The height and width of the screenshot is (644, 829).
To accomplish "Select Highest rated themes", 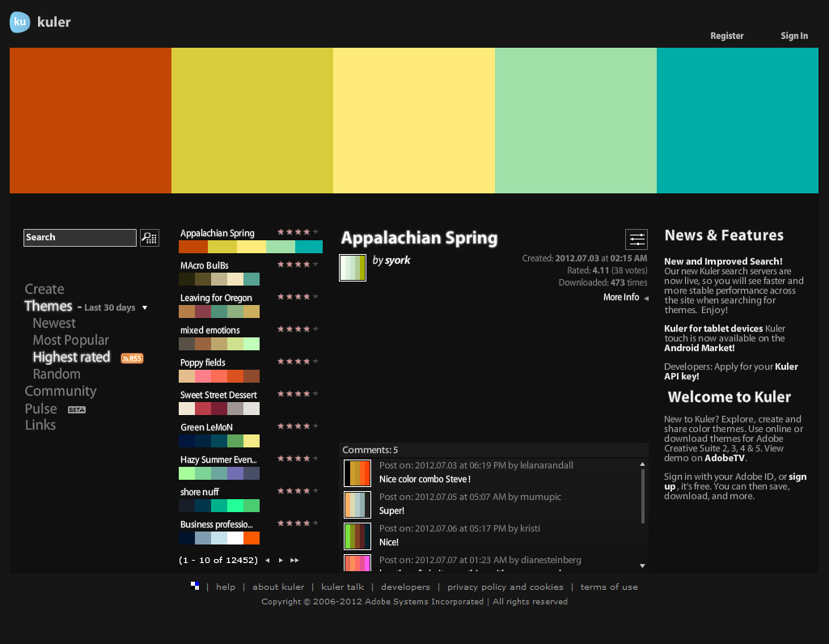I will coord(71,358).
